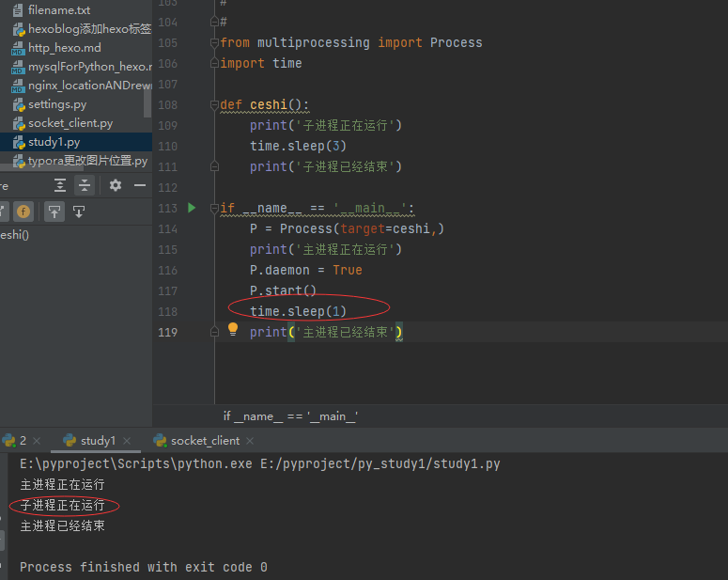Click the yellow lightbulb intention icon
The width and height of the screenshot is (728, 580).
pos(233,331)
